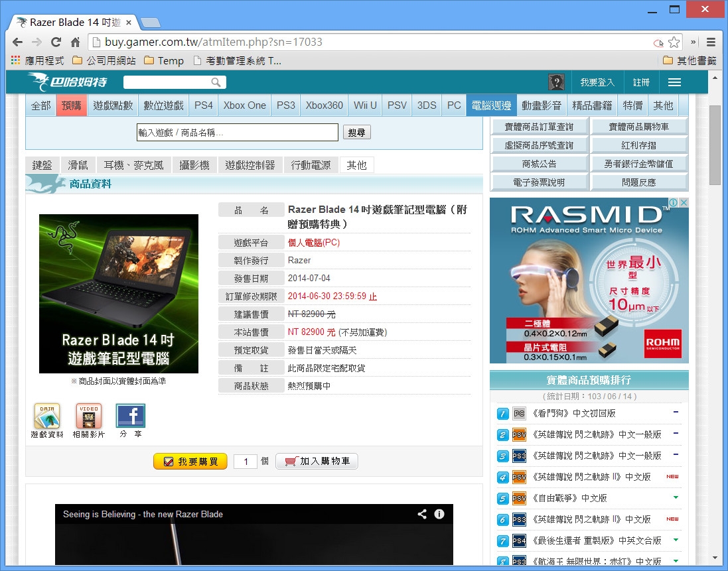Open ranked item 《自由戰爭》中文版

[569, 498]
